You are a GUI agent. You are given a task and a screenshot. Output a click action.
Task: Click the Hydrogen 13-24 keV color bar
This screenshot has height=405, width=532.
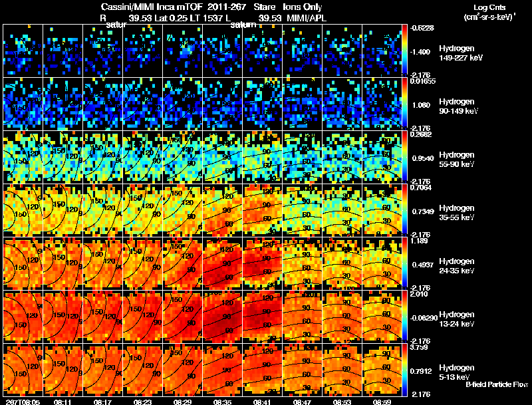pyautogui.click(x=404, y=317)
